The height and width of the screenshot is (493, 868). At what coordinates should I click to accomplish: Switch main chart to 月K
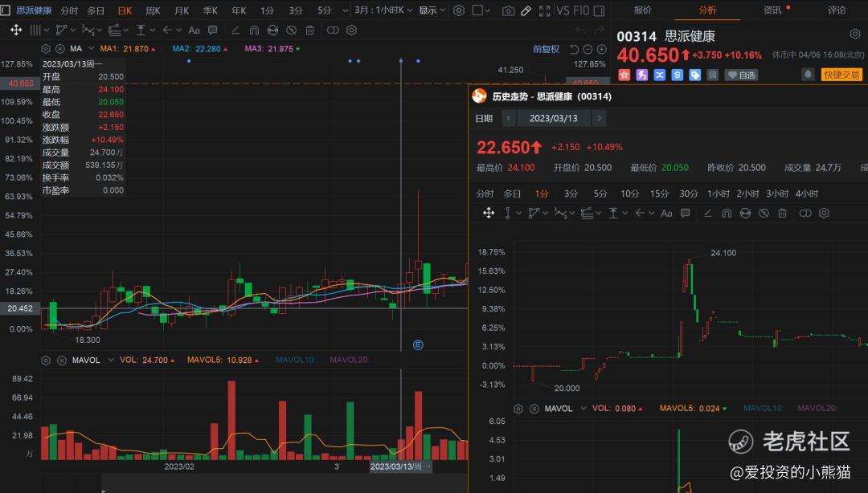point(182,10)
